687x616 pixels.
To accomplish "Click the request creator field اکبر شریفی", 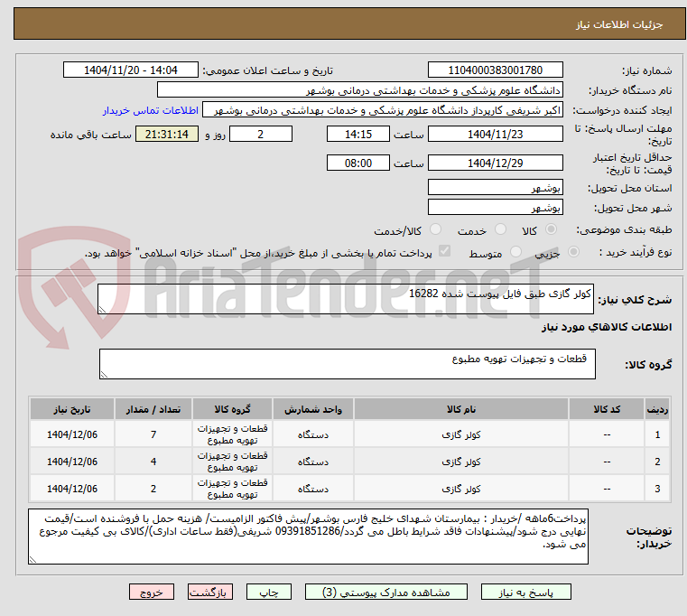I will [x=382, y=110].
